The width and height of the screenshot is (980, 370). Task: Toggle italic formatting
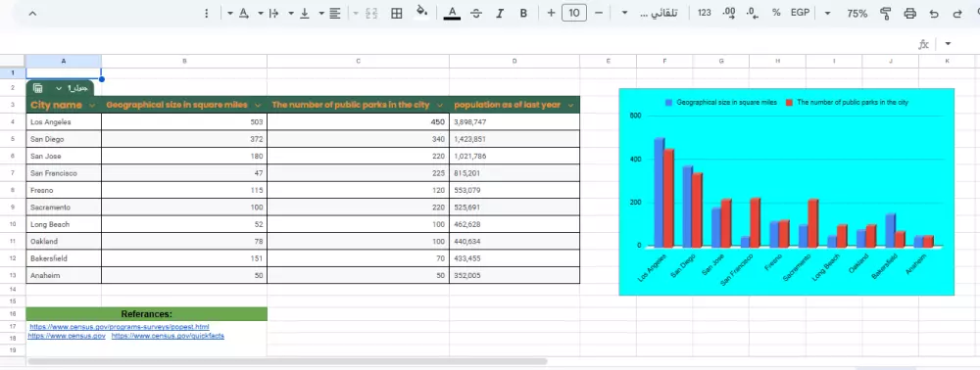click(x=500, y=13)
